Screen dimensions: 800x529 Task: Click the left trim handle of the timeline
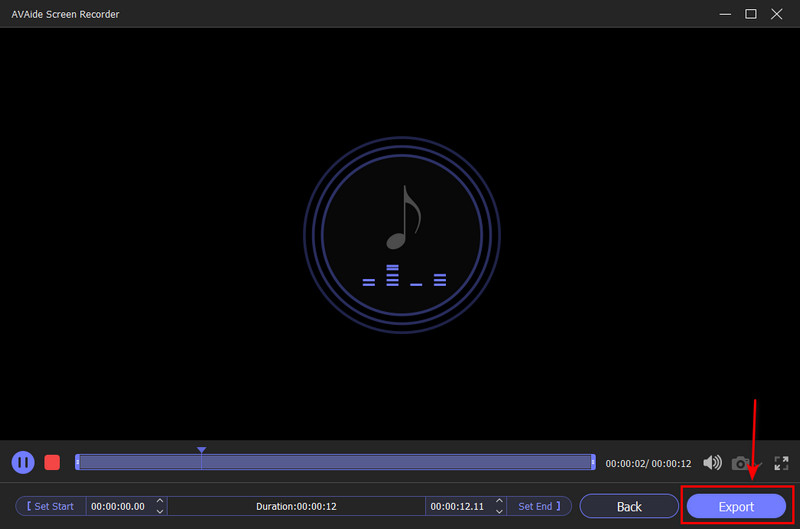78,462
